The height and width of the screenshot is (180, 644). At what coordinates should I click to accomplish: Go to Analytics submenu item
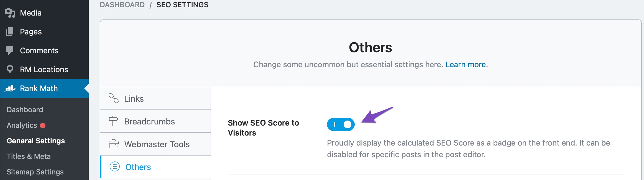tap(22, 125)
